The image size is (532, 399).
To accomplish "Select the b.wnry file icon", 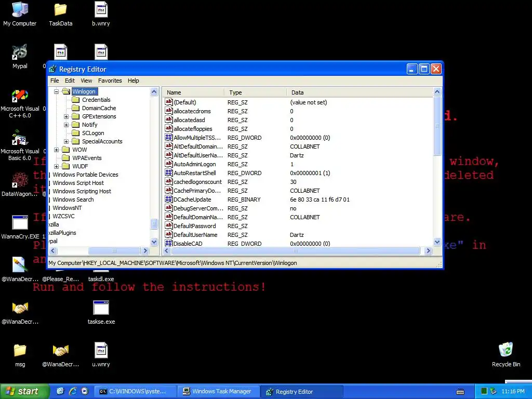I will pos(101,14).
